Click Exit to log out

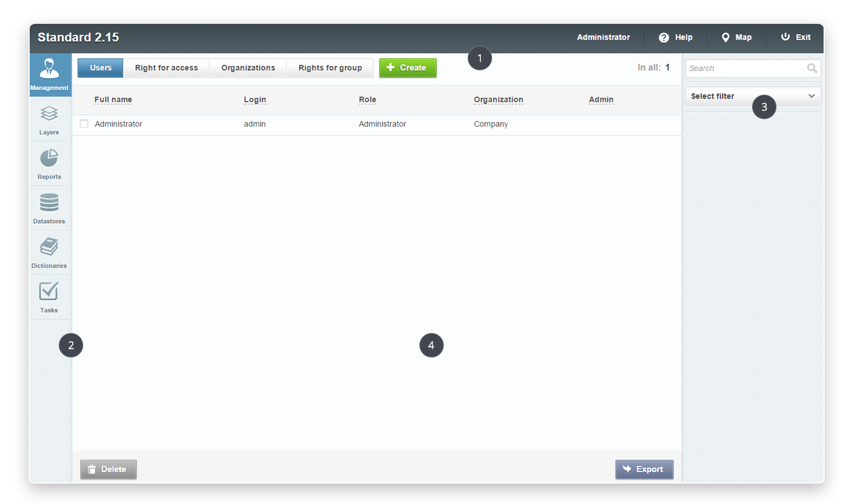(796, 37)
